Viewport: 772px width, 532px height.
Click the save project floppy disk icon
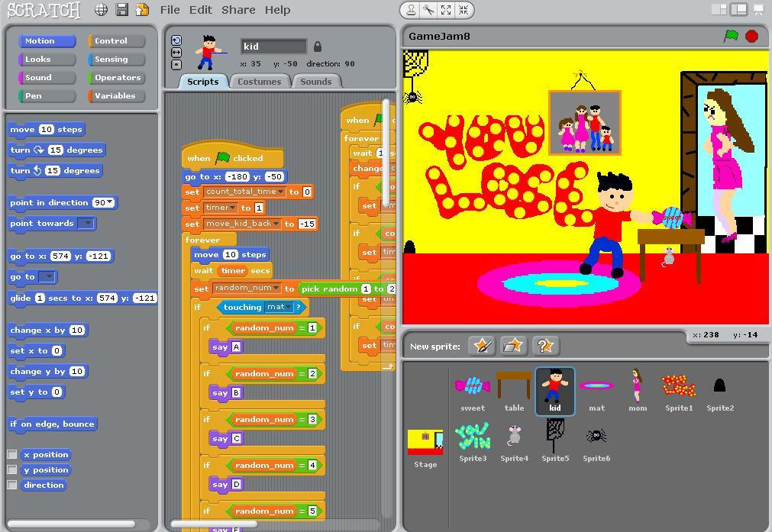(x=121, y=10)
